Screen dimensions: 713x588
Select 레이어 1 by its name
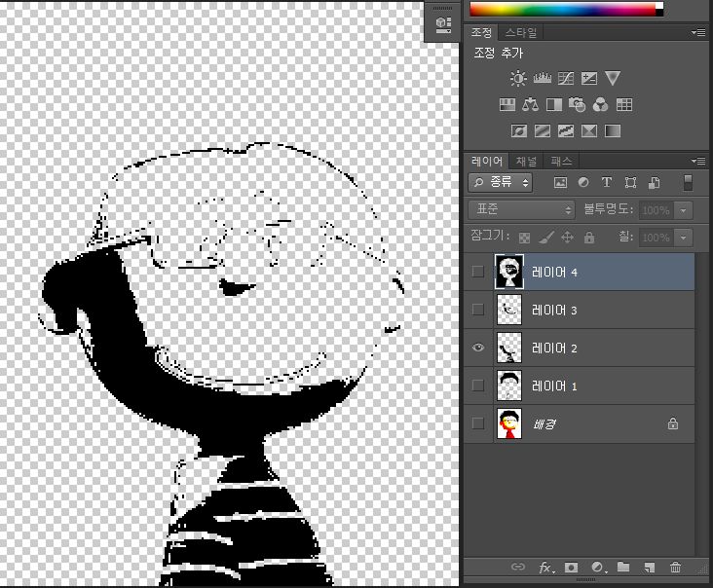[x=554, y=386]
